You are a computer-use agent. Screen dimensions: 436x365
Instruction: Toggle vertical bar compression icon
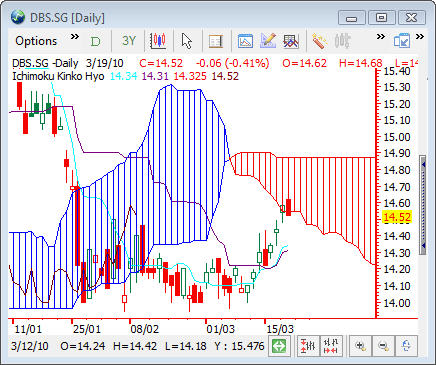click(x=308, y=346)
